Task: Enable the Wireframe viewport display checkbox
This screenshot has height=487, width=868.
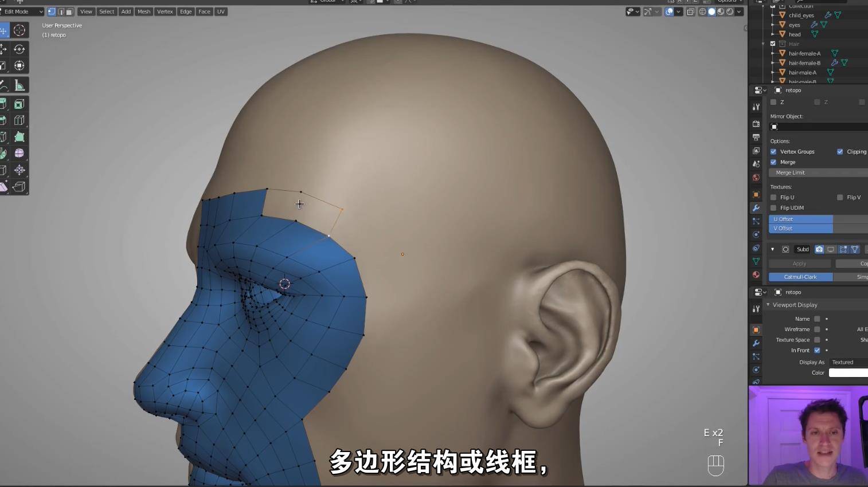Action: [x=817, y=329]
